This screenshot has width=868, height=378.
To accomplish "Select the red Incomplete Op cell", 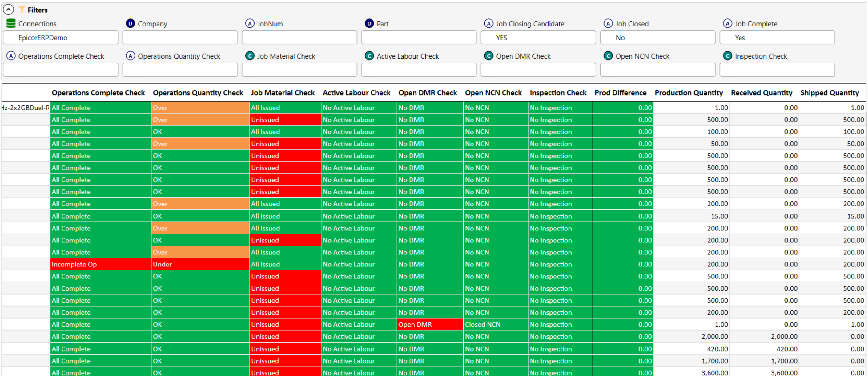I will [101, 264].
